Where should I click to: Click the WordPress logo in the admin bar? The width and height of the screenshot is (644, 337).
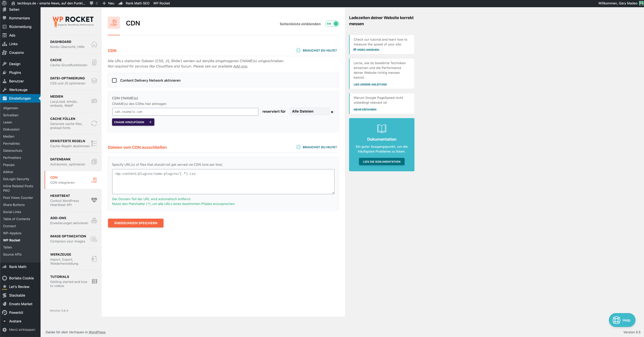pyautogui.click(x=4, y=3)
